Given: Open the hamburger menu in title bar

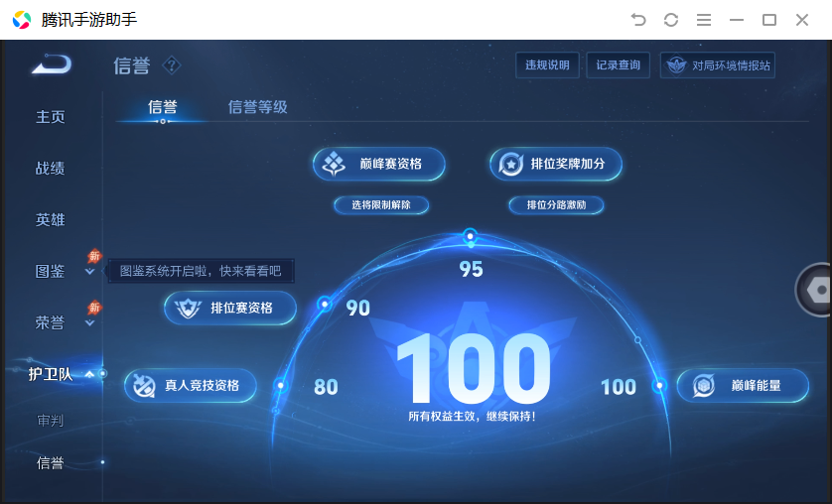Looking at the screenshot, I should tap(704, 20).
